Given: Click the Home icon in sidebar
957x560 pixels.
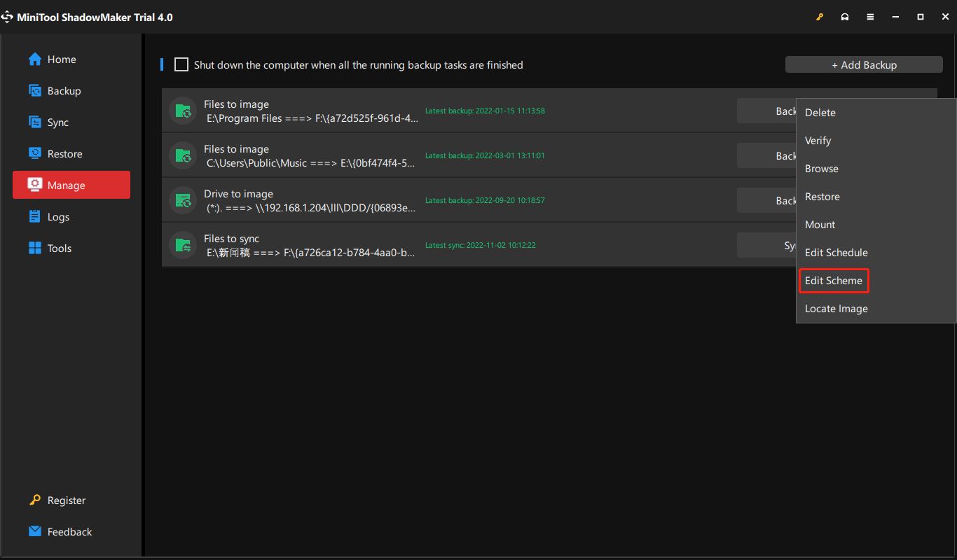Looking at the screenshot, I should [x=35, y=59].
